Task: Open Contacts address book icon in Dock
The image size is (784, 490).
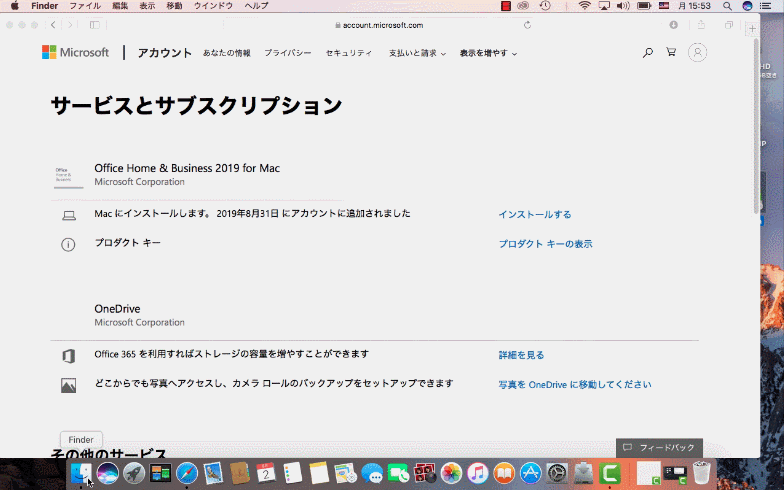Action: (x=240, y=472)
